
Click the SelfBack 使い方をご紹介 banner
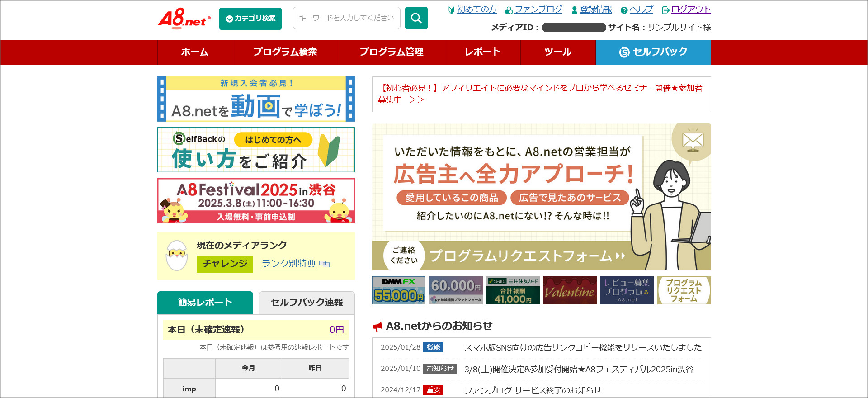(x=256, y=150)
